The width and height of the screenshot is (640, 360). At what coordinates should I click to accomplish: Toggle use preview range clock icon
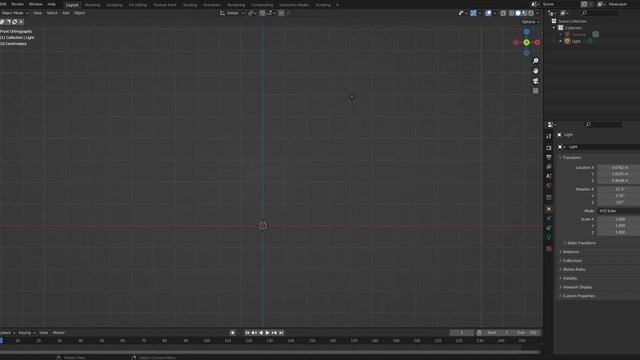479,333
